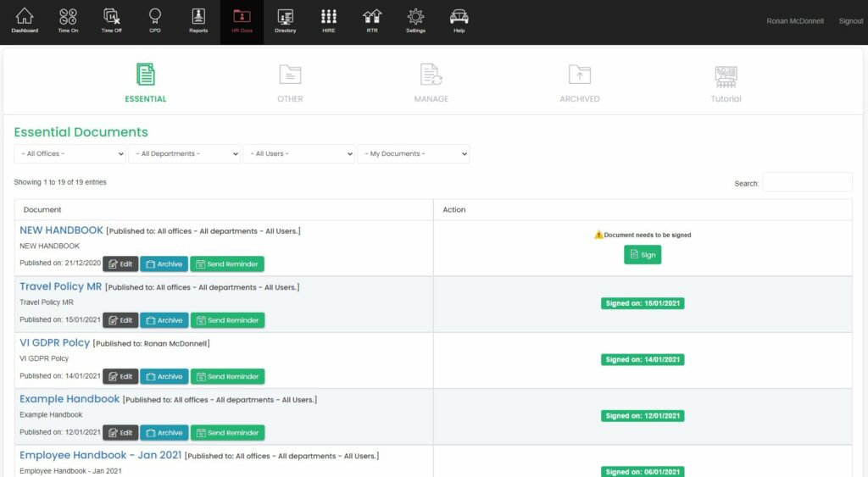The height and width of the screenshot is (477, 868).
Task: Open the Tutorial tab
Action: click(x=726, y=83)
